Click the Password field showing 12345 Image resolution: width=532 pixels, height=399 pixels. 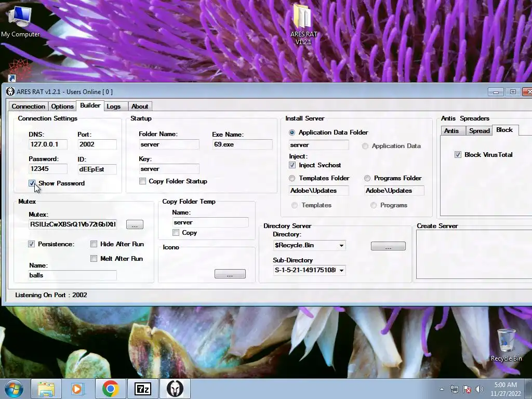coord(48,169)
